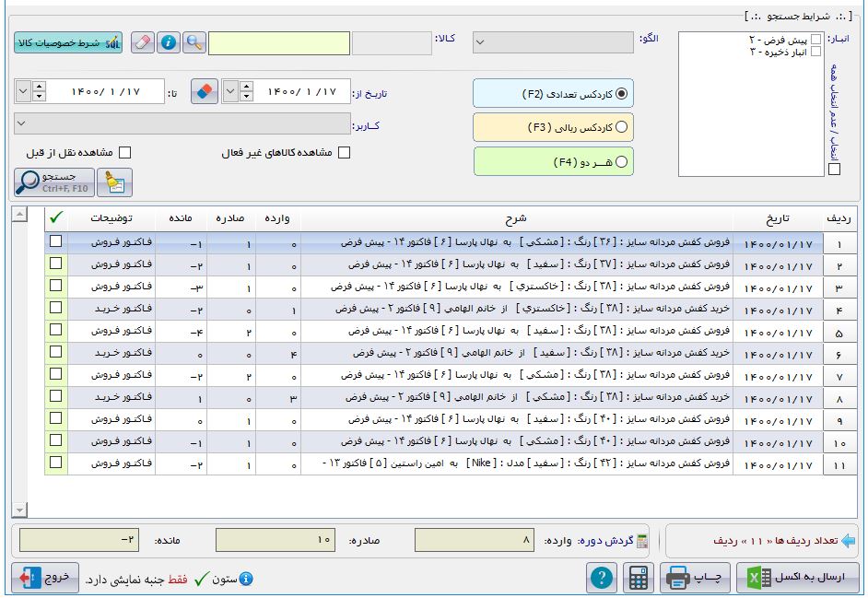Click the eraser icon beside the info button

[143, 42]
